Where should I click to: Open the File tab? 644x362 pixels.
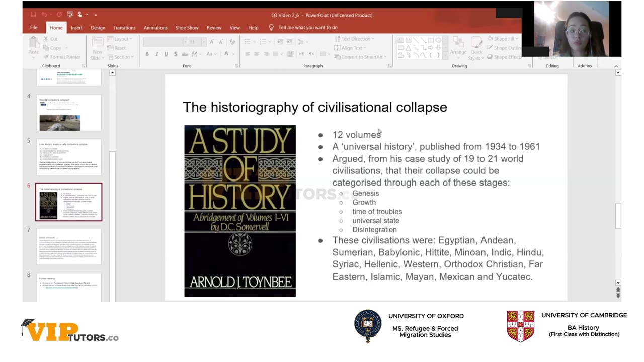pyautogui.click(x=34, y=28)
